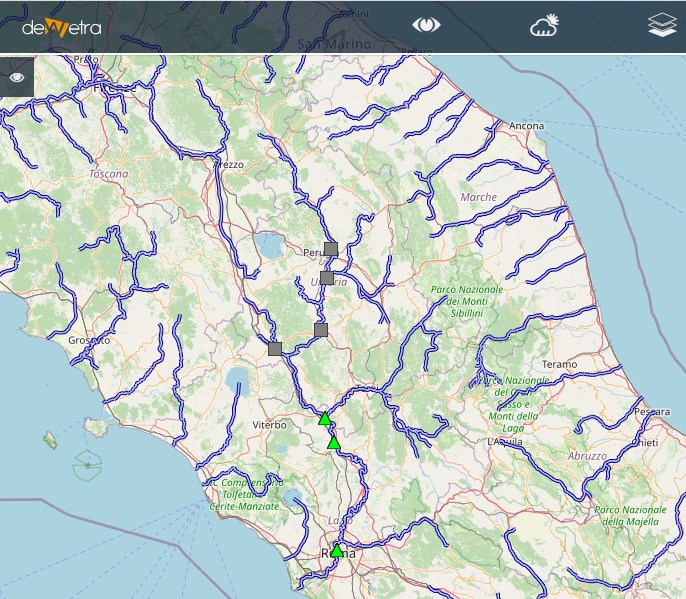686x599 pixels.
Task: Select the gray square marker beside Perugia
Action: tap(331, 249)
